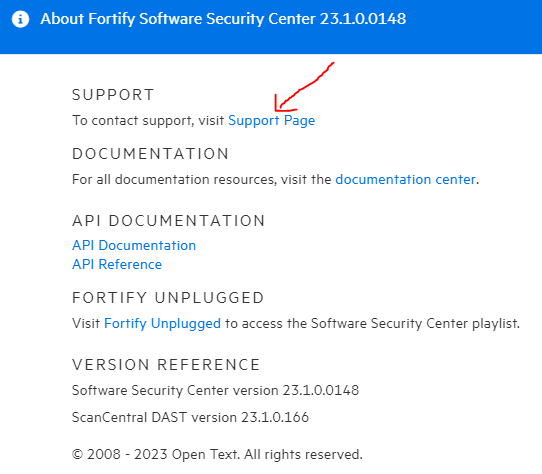Open the API Reference link
Image resolution: width=542 pixels, height=474 pixels.
pos(117,264)
